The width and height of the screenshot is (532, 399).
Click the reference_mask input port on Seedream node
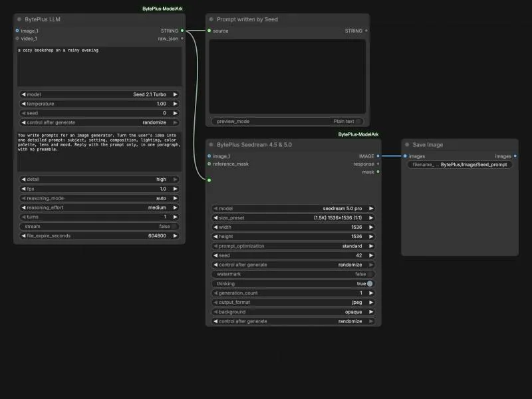(209, 164)
